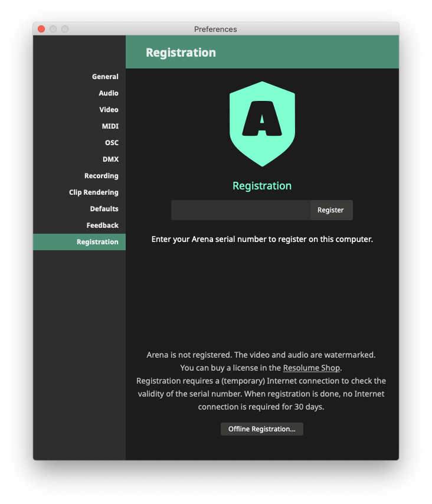The image size is (432, 504).
Task: Open MIDI preferences
Action: pos(110,126)
